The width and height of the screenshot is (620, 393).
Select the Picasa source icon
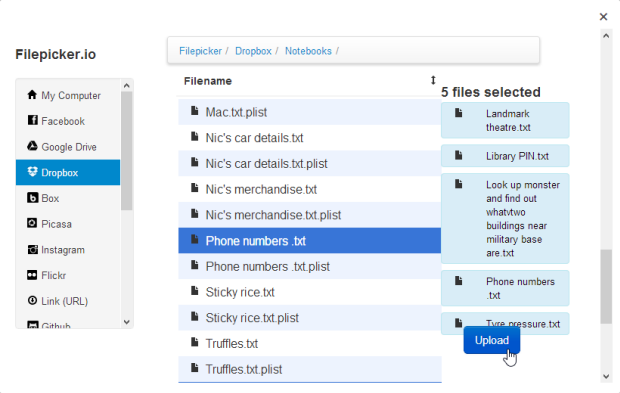tap(32, 223)
